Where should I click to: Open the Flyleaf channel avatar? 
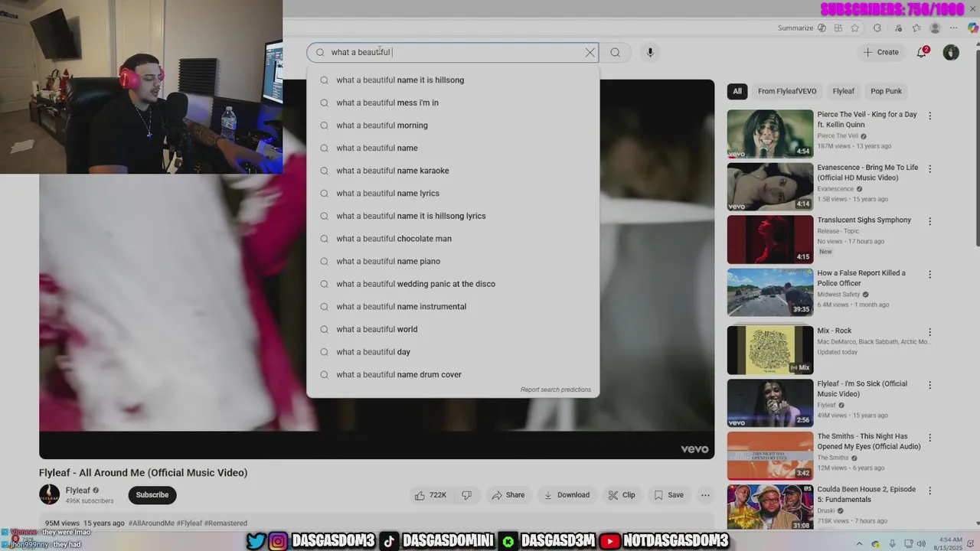click(49, 494)
